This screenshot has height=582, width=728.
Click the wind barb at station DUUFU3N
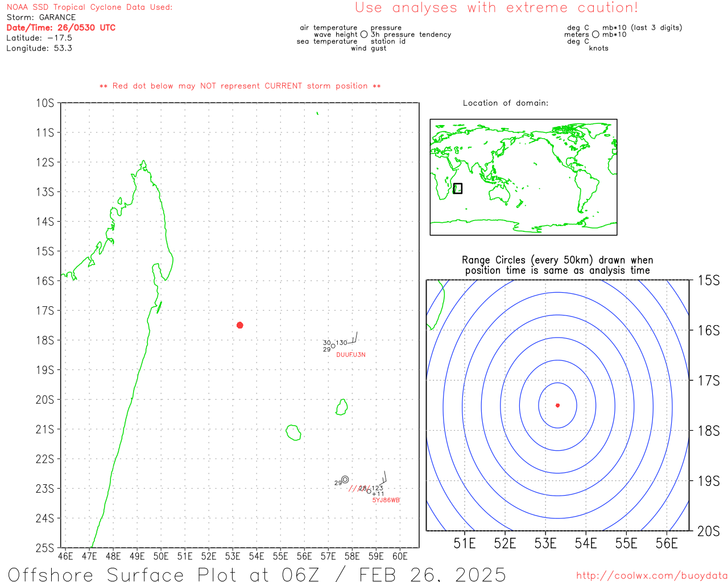(354, 338)
